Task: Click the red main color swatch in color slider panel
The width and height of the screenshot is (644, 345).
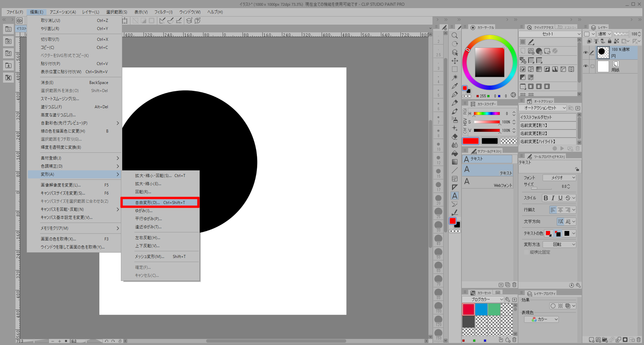Action: [x=471, y=141]
